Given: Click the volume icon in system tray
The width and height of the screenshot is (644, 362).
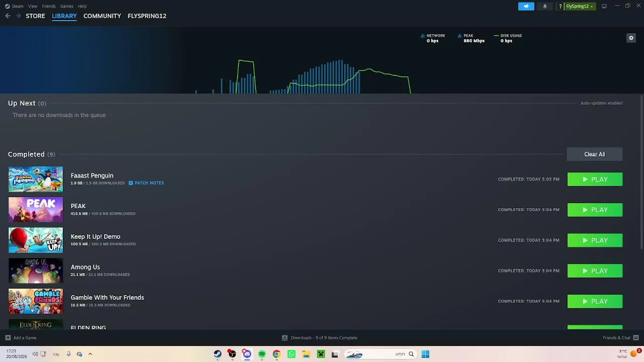Looking at the screenshot, I should coord(35,354).
